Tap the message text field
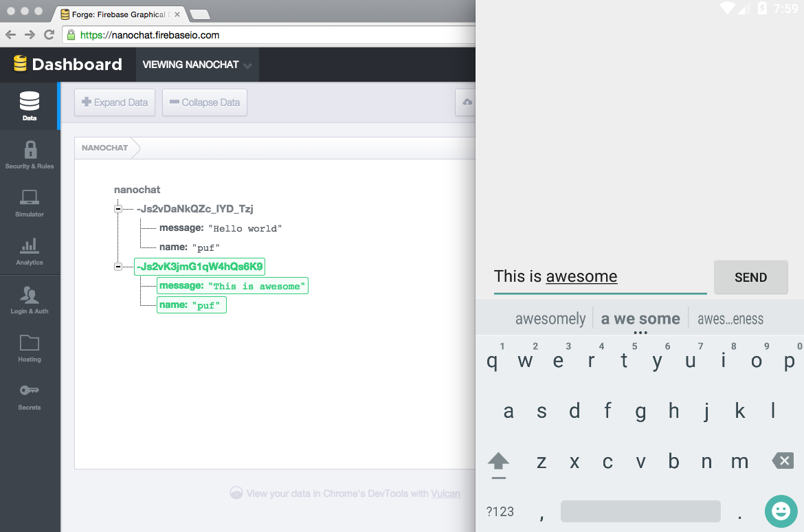804x532 pixels. coord(600,277)
